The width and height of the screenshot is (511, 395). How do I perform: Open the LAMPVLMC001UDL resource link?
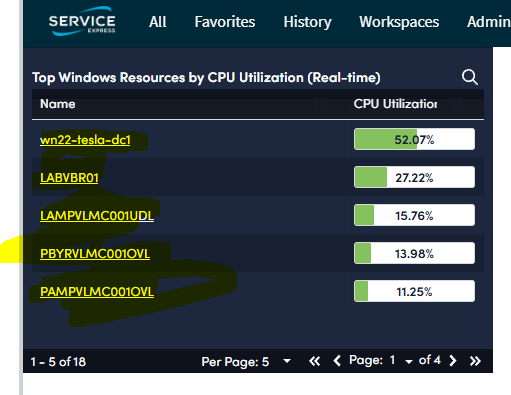pos(97,216)
